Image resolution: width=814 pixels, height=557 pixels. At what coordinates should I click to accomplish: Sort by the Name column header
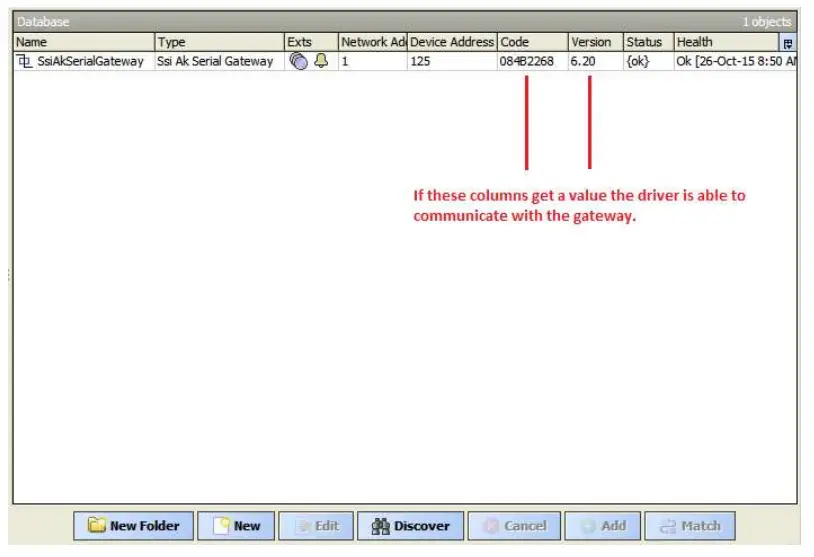84,42
